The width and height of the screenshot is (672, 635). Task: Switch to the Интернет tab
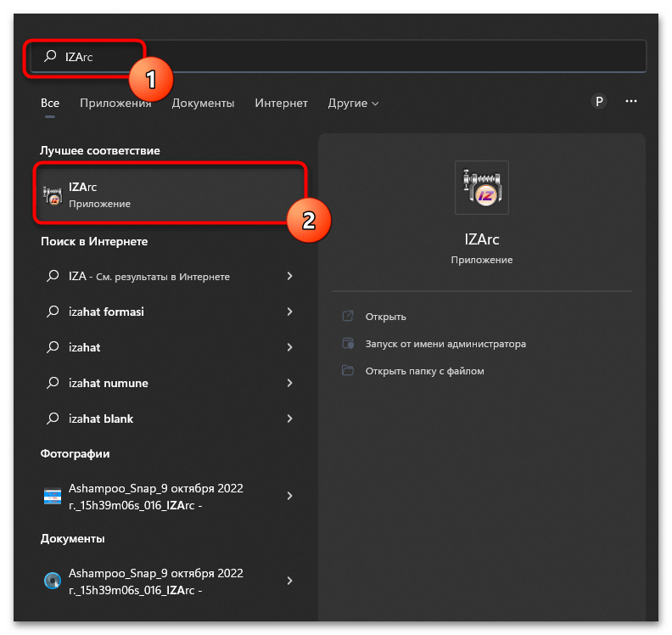pyautogui.click(x=281, y=103)
